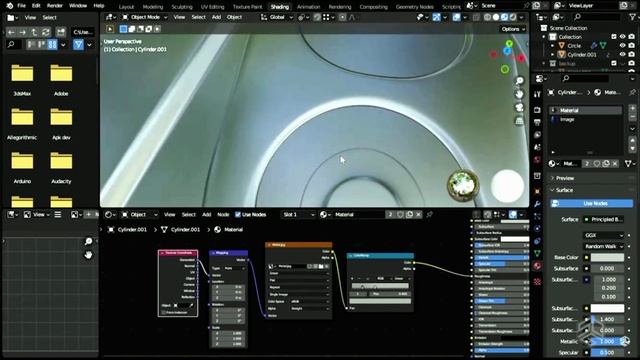This screenshot has width=640, height=360.
Task: Toggle the Use Nodes checkbox in node editor
Action: pos(238,214)
